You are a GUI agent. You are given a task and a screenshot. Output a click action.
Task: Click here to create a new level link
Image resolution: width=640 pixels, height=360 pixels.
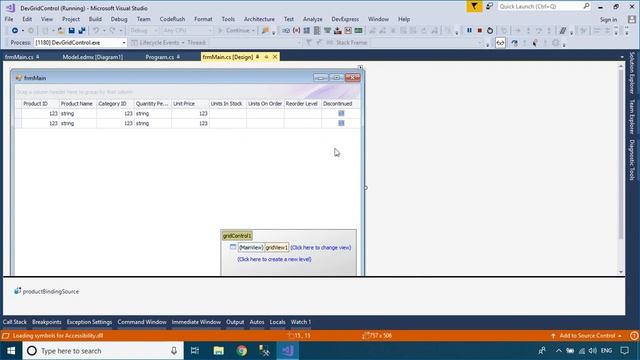(274, 259)
